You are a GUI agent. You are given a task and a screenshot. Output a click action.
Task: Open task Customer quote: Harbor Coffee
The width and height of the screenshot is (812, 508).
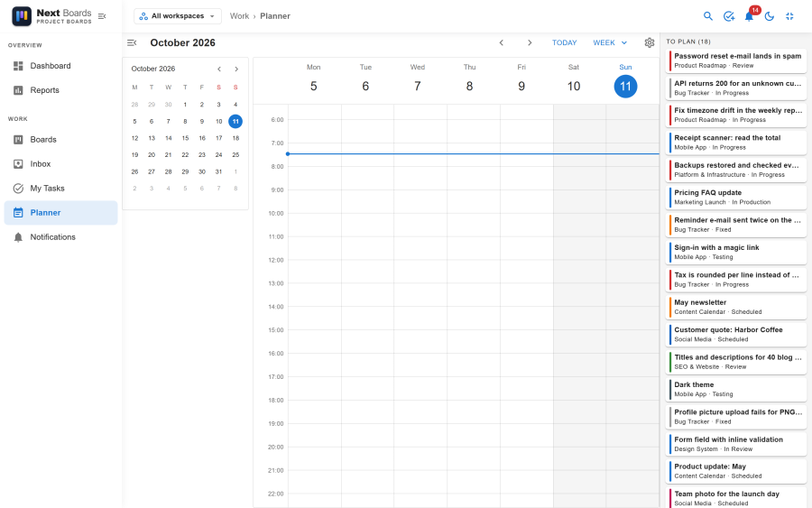click(x=736, y=335)
